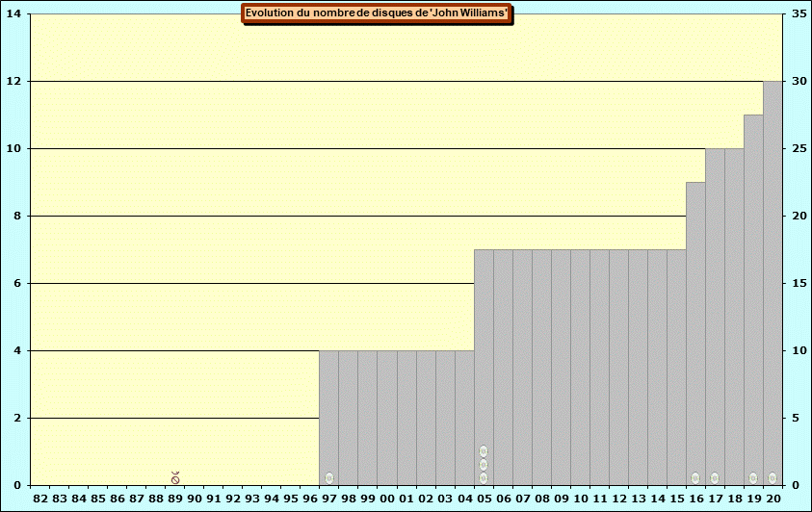This screenshot has height=512, width=812.
Task: Click the disc icon above year 19
Action: [753, 478]
